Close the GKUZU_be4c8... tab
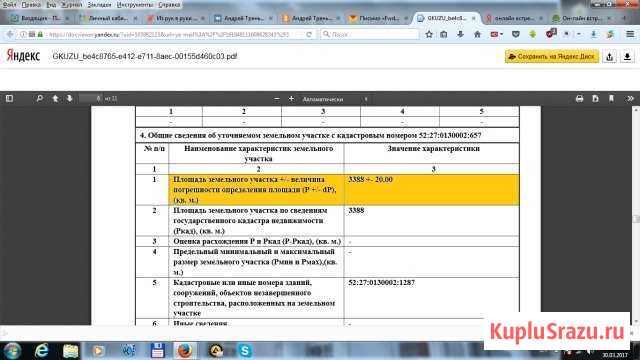Viewport: 640px width, 360px height. click(x=473, y=18)
